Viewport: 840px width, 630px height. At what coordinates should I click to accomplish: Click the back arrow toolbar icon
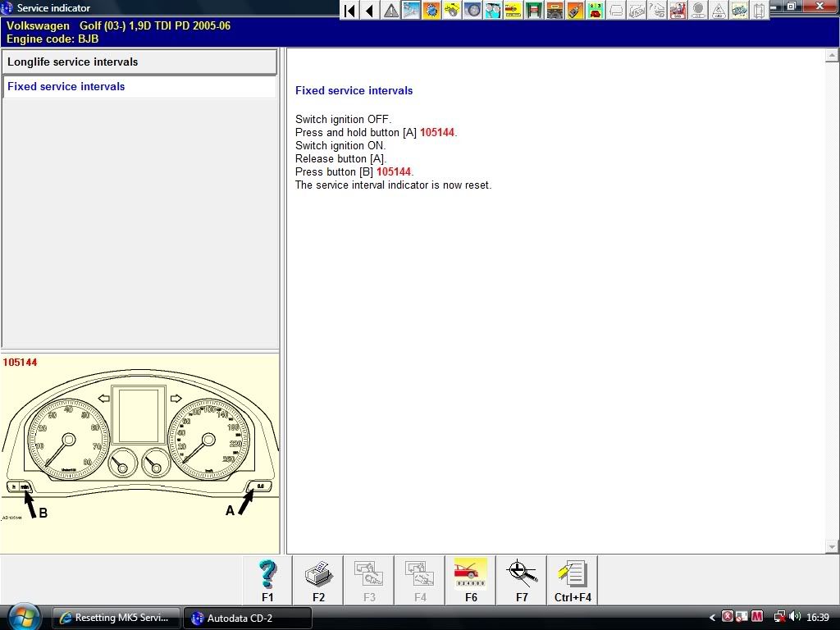tap(370, 10)
